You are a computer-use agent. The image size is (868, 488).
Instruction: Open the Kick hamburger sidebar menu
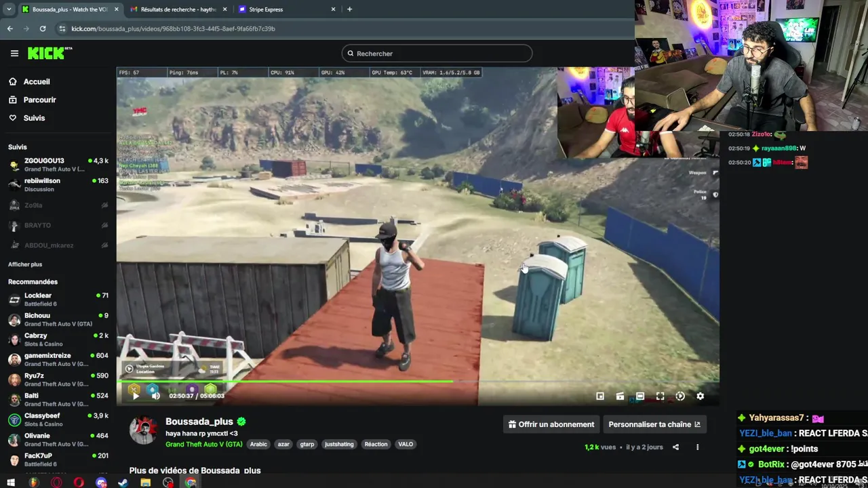[x=14, y=53]
